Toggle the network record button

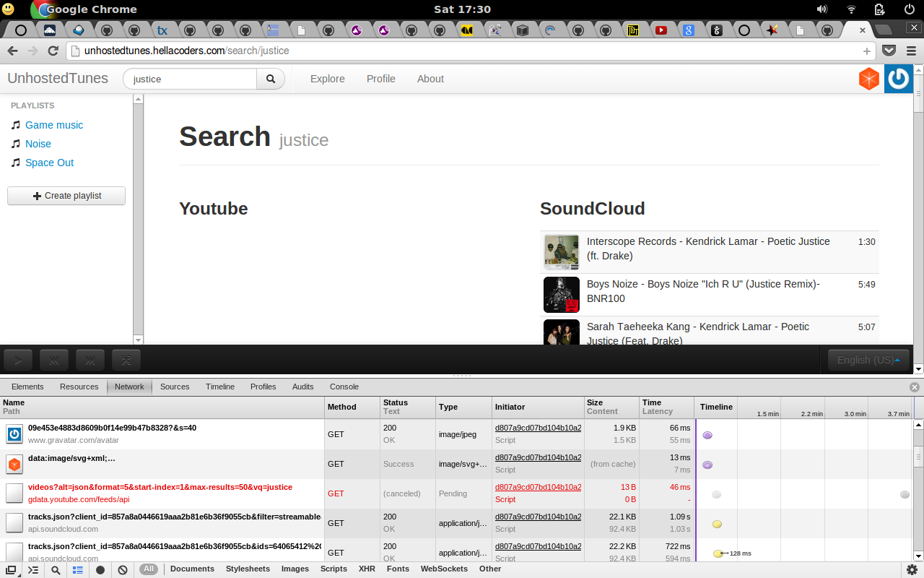point(100,570)
